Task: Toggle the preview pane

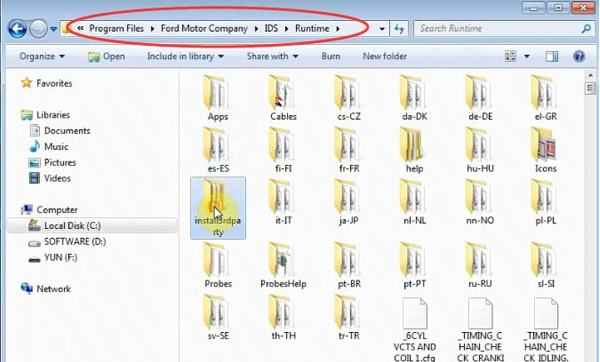Action: (551, 57)
